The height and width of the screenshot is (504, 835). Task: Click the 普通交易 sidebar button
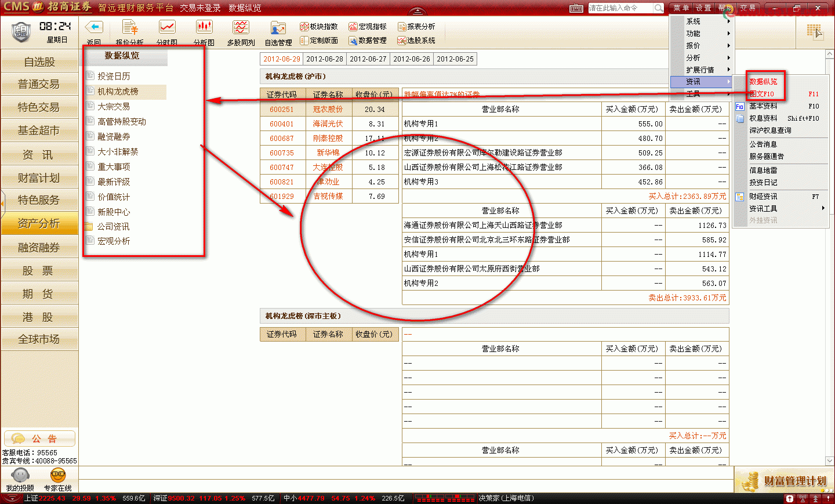pyautogui.click(x=39, y=84)
